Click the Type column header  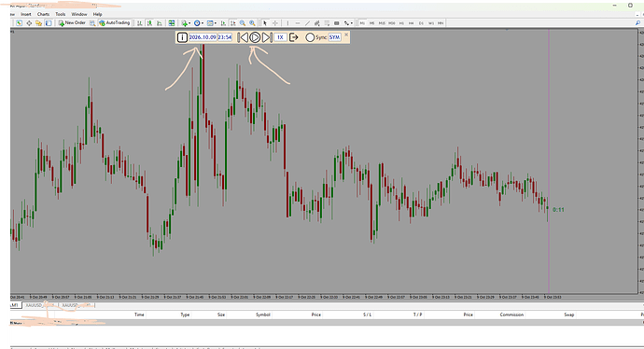185,314
